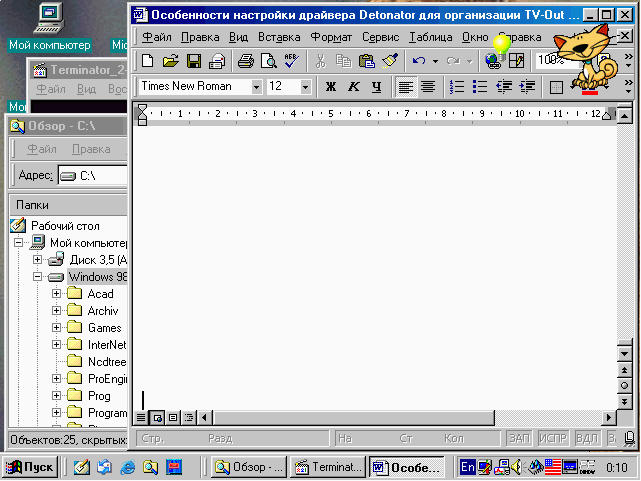
Task: Toggle bulleted list formatting
Action: point(480,87)
